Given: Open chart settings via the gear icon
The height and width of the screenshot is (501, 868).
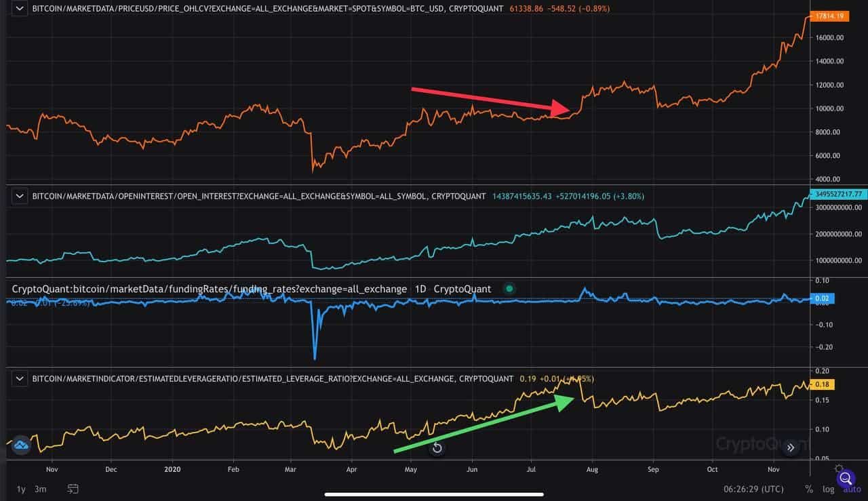Looking at the screenshot, I should point(839,469).
